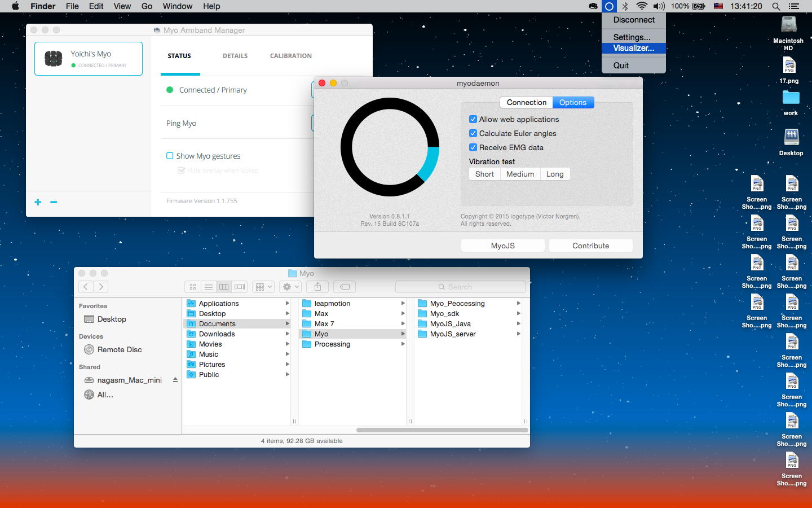Click the MyoJS button
This screenshot has width=812, height=508.
tap(503, 246)
